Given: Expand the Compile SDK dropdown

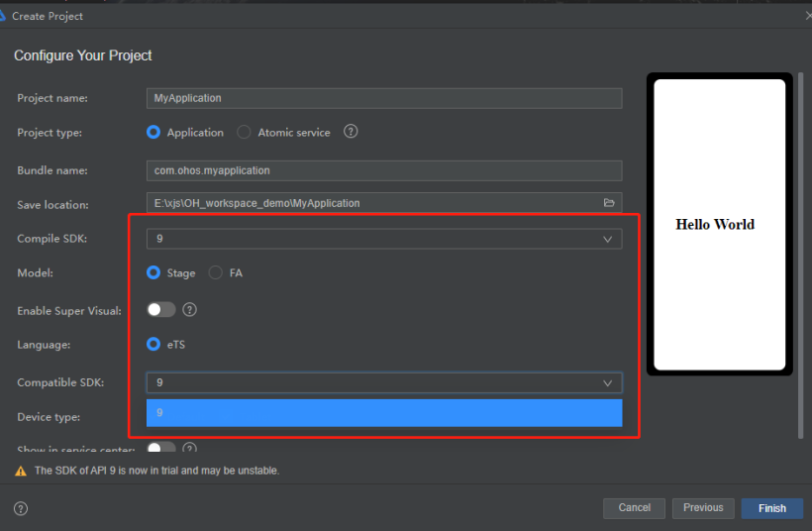Looking at the screenshot, I should coord(607,239).
